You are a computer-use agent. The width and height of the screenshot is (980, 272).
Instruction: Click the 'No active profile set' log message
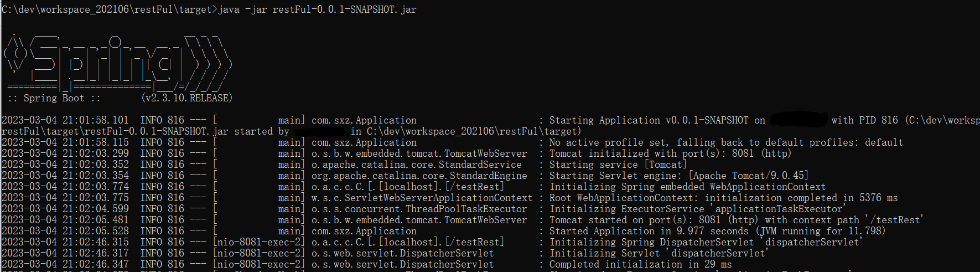(x=726, y=142)
